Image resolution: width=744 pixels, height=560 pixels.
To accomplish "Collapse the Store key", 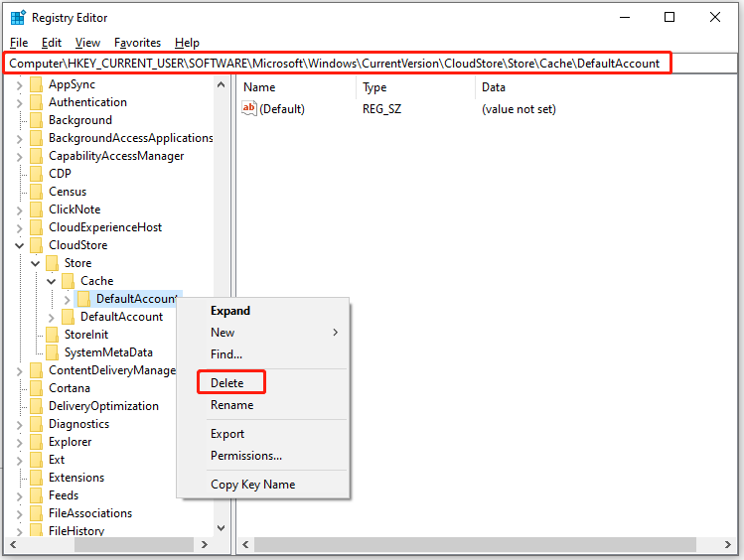I will click(x=35, y=264).
